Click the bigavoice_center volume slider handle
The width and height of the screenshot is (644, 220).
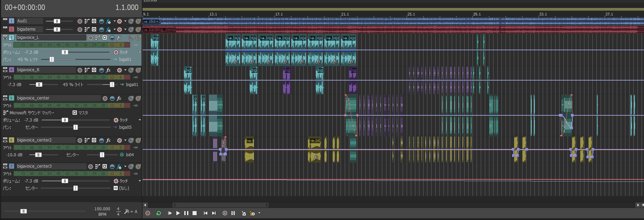[65, 120]
